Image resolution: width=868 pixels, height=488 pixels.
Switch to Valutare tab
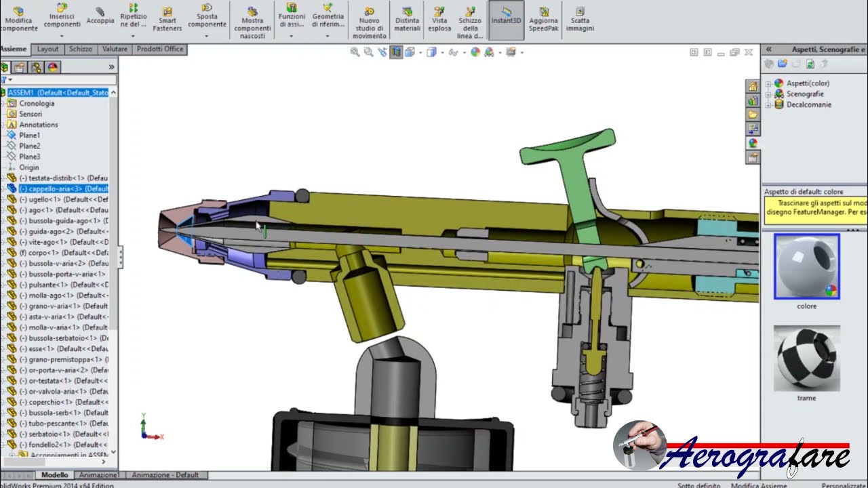click(115, 49)
